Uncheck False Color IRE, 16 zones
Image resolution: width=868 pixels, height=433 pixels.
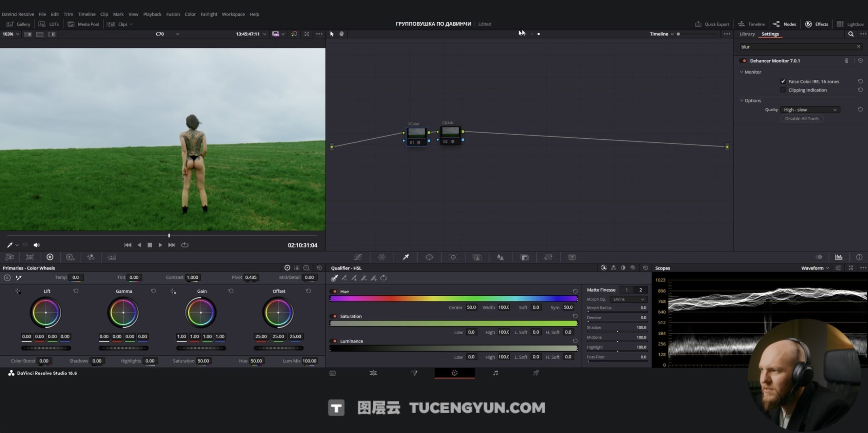783,81
